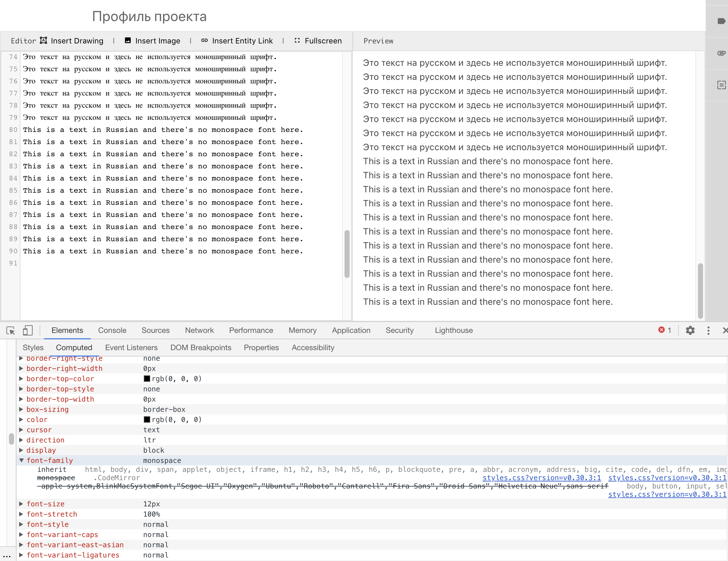Screen dimensions: 728x561
Task: Open the DevTools three-dot menu
Action: click(x=708, y=330)
